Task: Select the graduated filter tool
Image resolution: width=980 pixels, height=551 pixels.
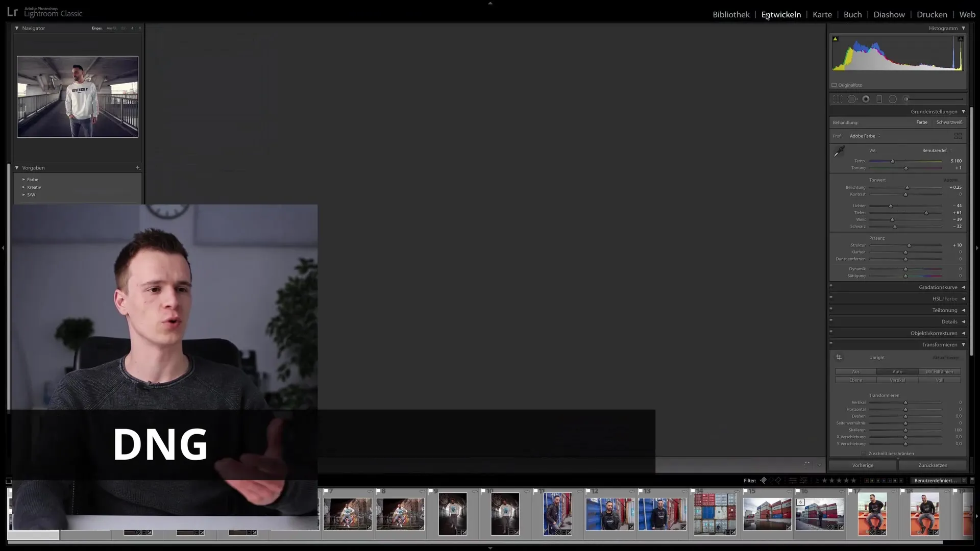Action: point(879,99)
